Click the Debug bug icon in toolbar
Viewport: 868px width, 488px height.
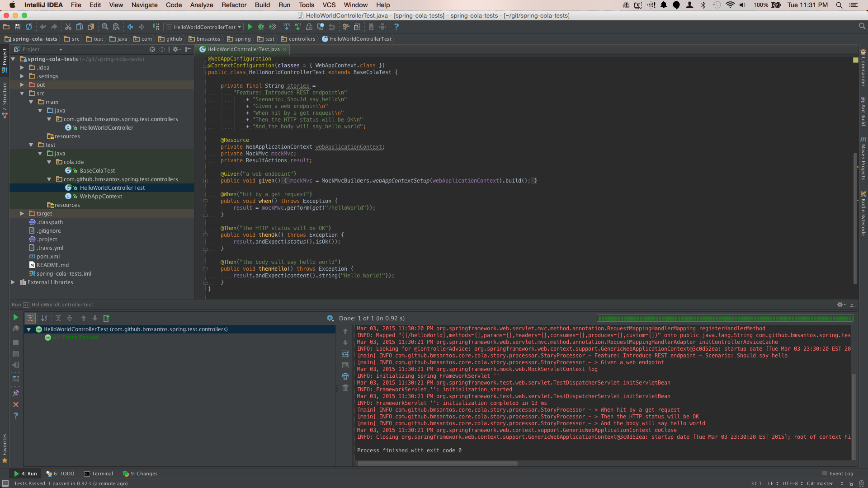(261, 27)
